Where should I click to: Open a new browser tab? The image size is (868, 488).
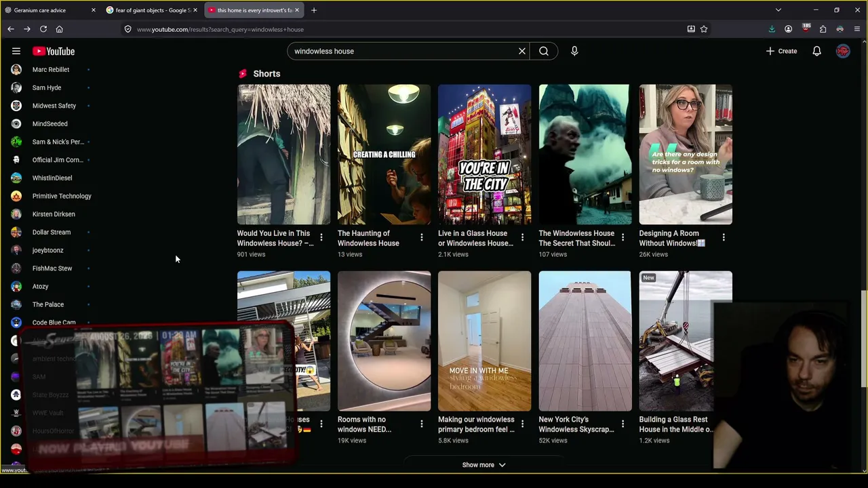(313, 10)
